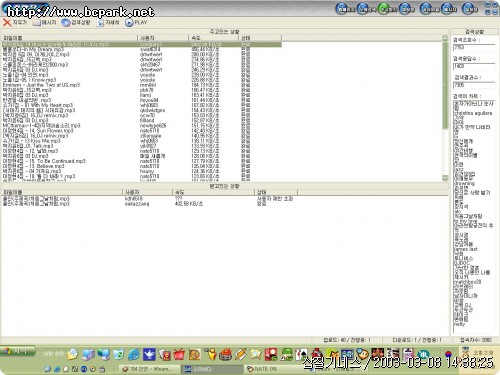Sort download list by 속도 column header
Image resolution: width=500 pixels, height=375 pixels.
[x=214, y=192]
